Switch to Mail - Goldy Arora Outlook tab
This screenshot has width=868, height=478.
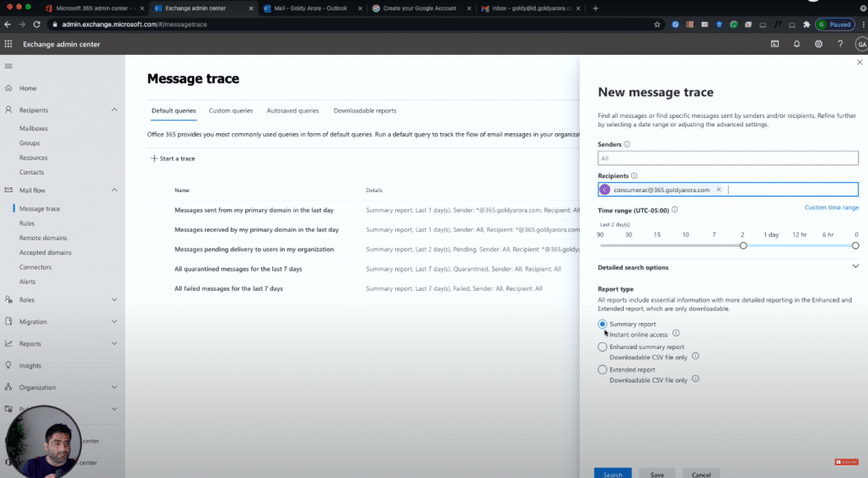click(311, 8)
